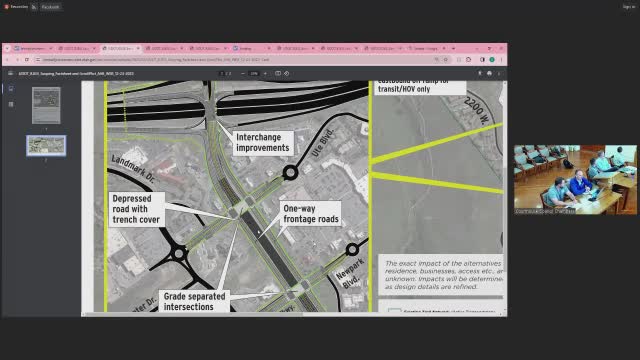Image resolution: width=640 pixels, height=360 pixels.
Task: Click the zoom magnifier icon in address bar
Action: coord(437,60)
